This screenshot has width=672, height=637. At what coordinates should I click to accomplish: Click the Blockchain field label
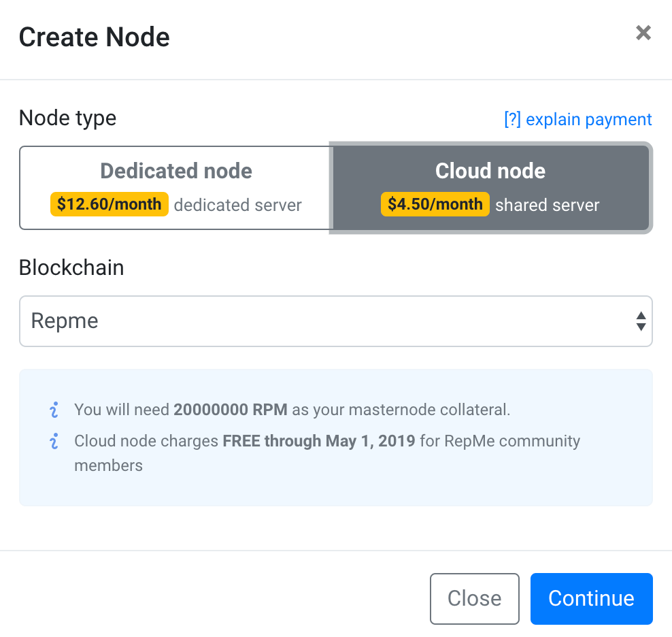71,267
